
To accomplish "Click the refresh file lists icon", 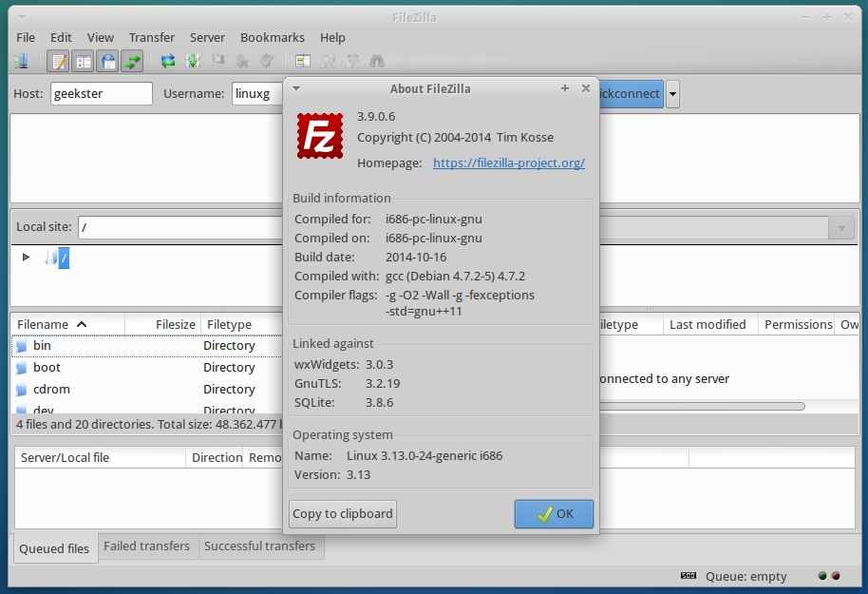I will (168, 61).
